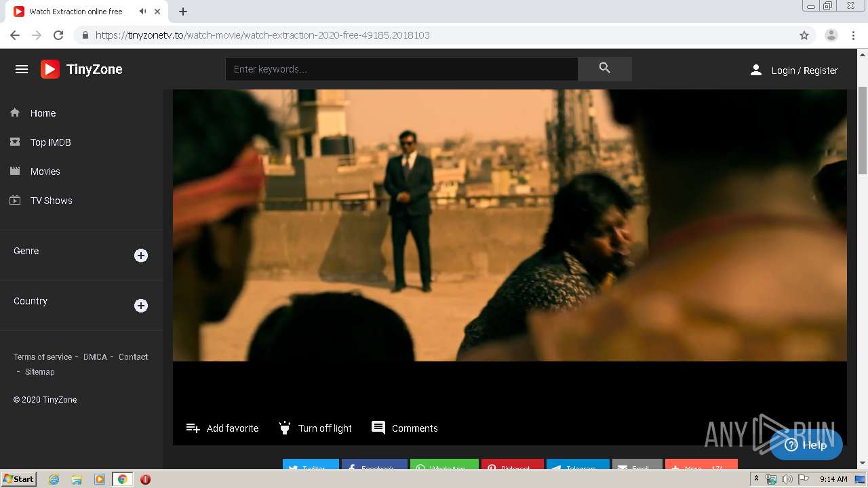Click the Chrome icon in the taskbar
Image resolution: width=868 pixels, height=488 pixels.
122,479
